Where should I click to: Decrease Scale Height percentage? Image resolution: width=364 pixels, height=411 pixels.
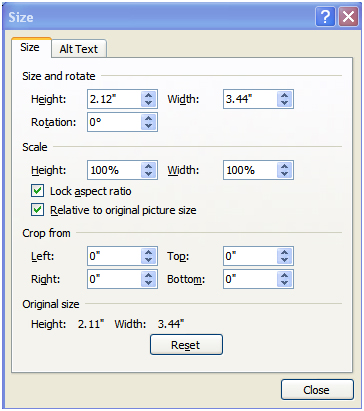coord(149,174)
